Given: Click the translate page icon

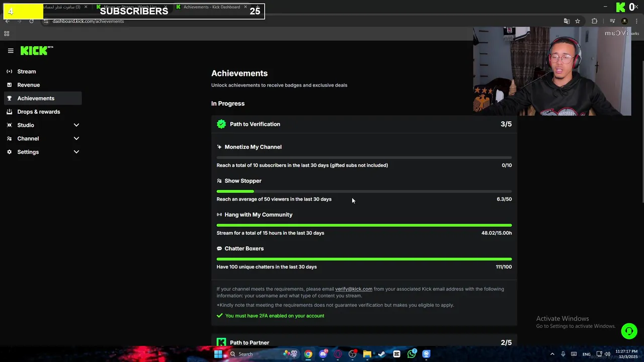Looking at the screenshot, I should point(567,21).
